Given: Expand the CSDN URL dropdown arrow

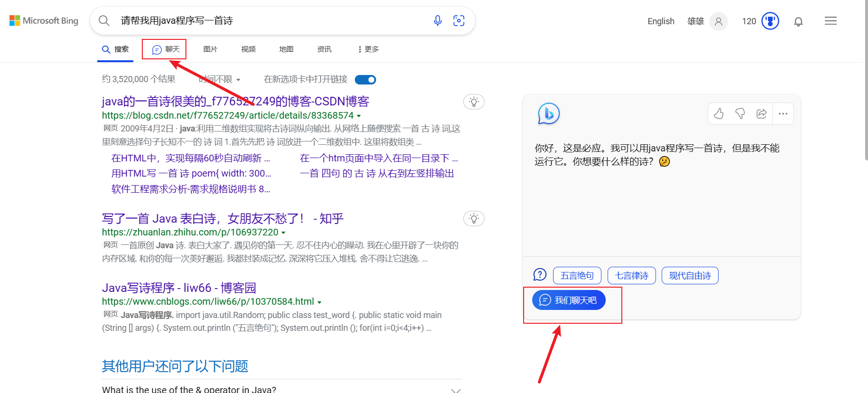Looking at the screenshot, I should click(x=359, y=116).
